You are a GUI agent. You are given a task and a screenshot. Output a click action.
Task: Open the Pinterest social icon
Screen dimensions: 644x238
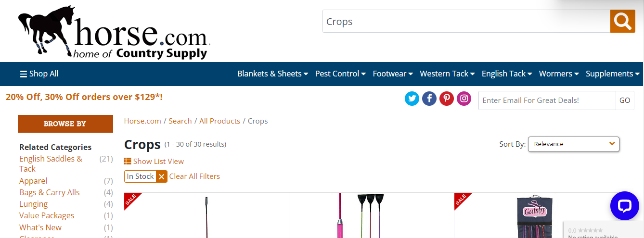[447, 99]
